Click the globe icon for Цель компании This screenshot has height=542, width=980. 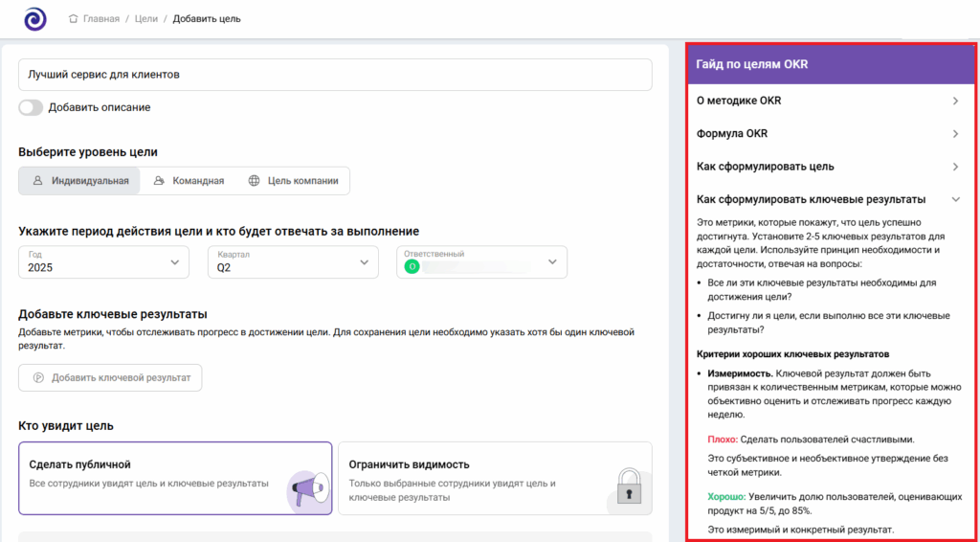[254, 181]
